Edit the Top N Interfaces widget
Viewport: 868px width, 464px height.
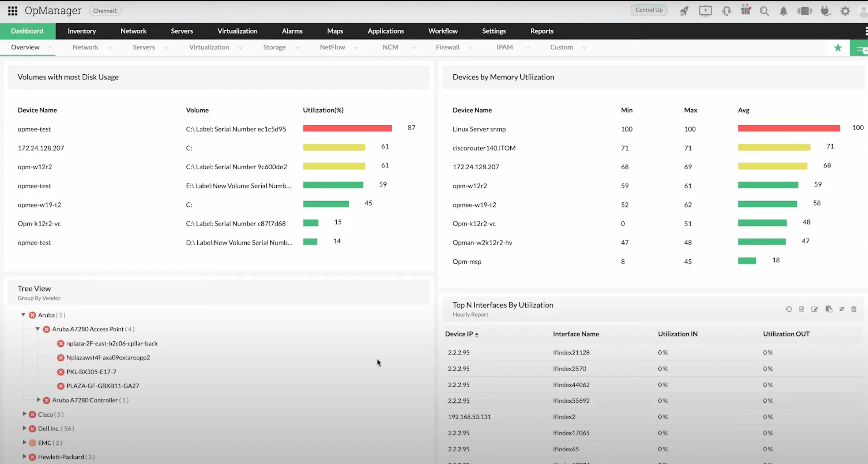point(814,309)
